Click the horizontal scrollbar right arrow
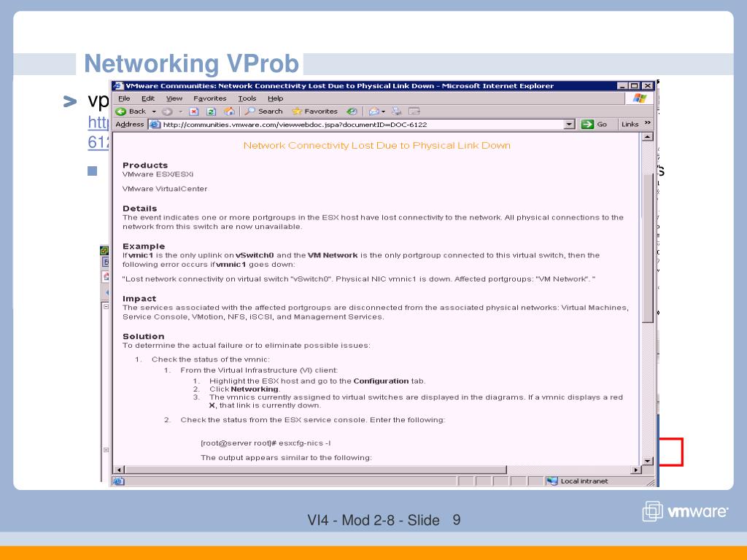 click(635, 470)
